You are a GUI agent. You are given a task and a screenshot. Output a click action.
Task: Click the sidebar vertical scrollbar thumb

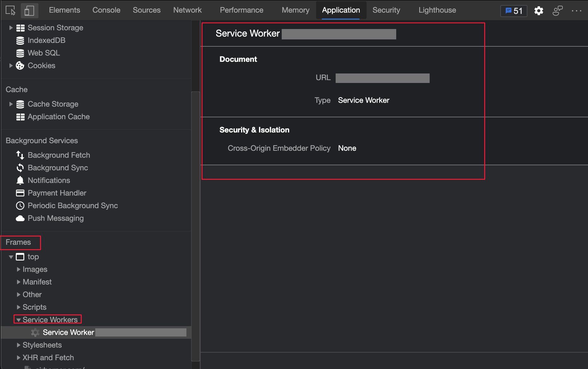click(195, 226)
